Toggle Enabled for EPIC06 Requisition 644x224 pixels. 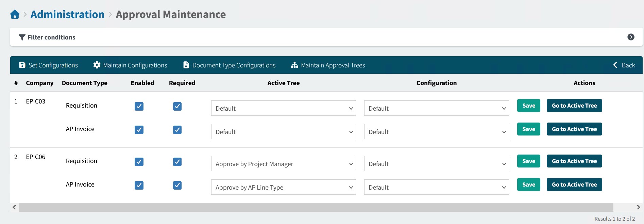click(139, 162)
